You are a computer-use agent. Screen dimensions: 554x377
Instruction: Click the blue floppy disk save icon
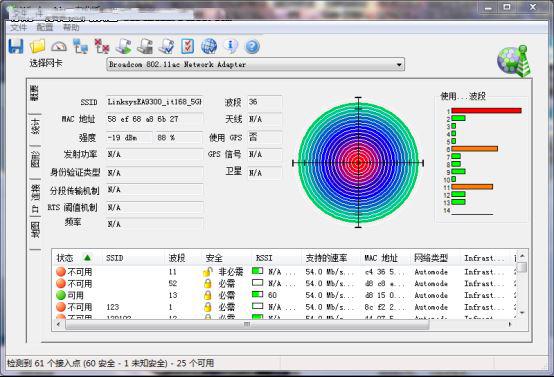tap(16, 46)
